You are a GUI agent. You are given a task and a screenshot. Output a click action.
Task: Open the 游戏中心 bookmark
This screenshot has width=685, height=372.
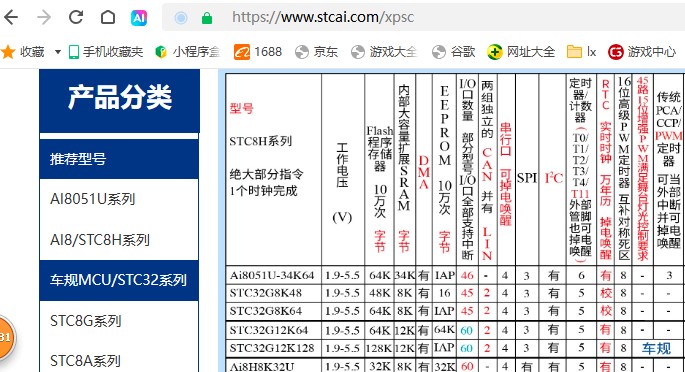[642, 52]
